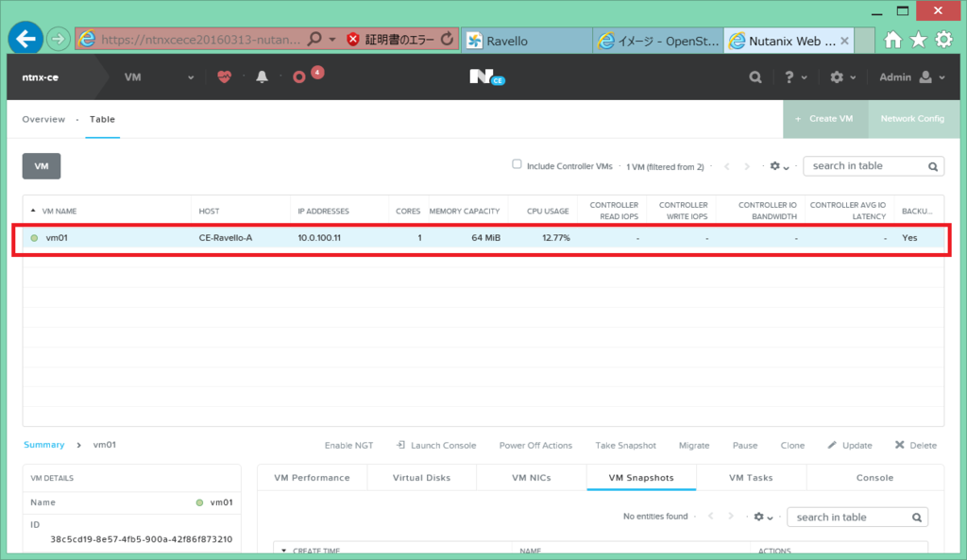Delete vm01 using the X Delete action
This screenshot has width=967, height=560.
[x=916, y=446]
